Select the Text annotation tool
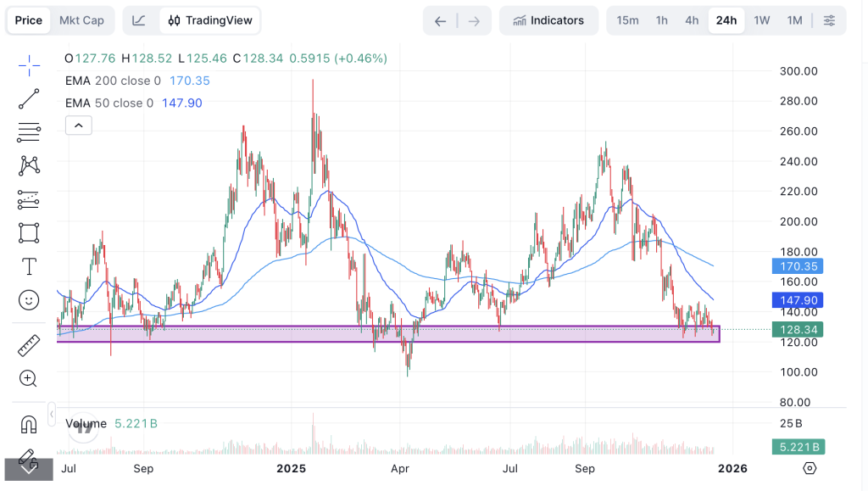This screenshot has width=868, height=491. pos(29,266)
